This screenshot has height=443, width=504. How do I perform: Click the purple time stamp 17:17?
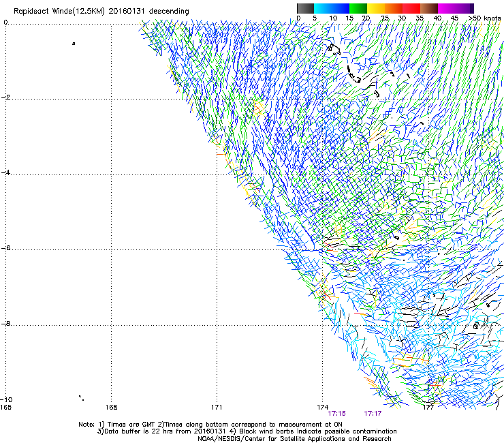point(373,414)
